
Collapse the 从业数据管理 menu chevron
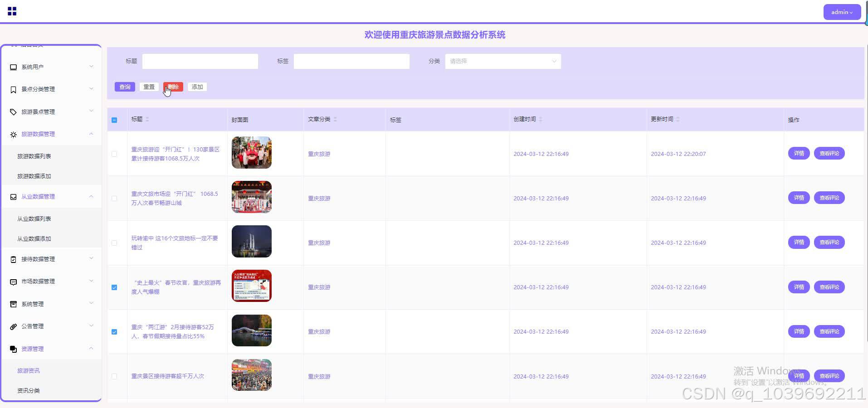91,196
